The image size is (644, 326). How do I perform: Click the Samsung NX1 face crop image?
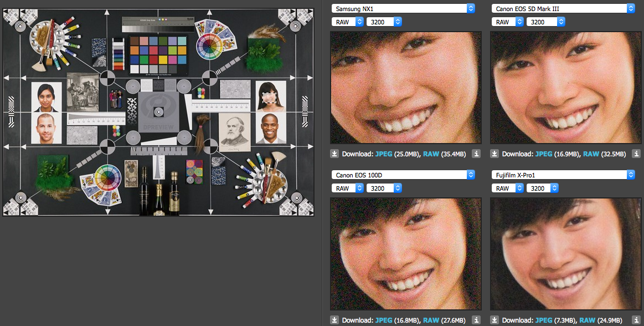[406, 88]
